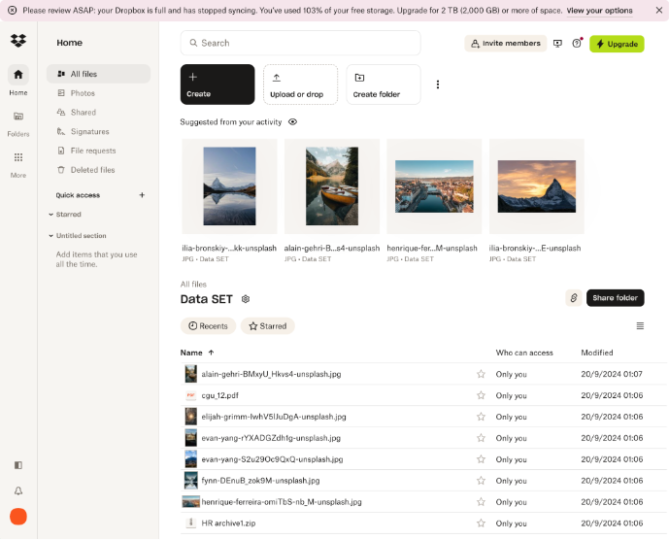The height and width of the screenshot is (540, 669).
Task: Open notifications bell icon
Action: point(18,491)
